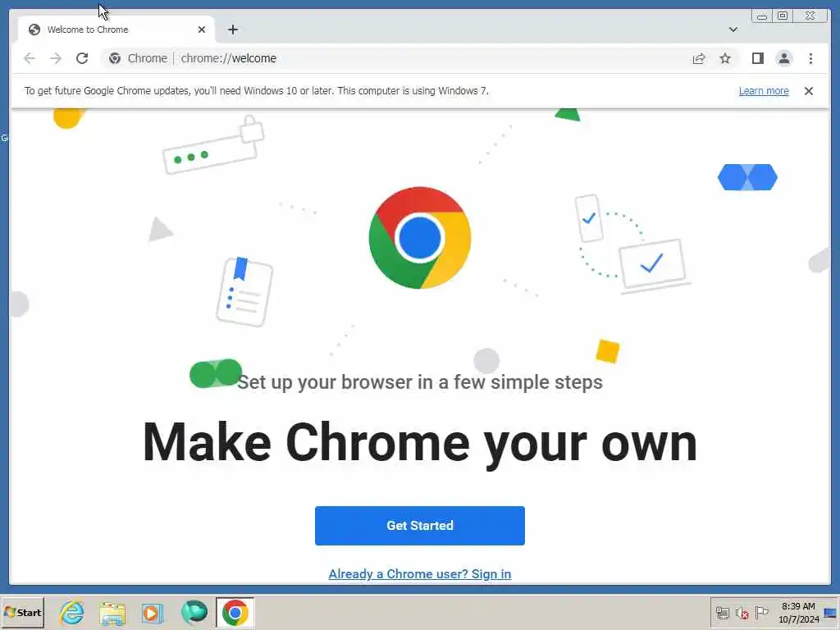This screenshot has height=630, width=840.
Task: Open the Windows Start menu
Action: [x=22, y=612]
